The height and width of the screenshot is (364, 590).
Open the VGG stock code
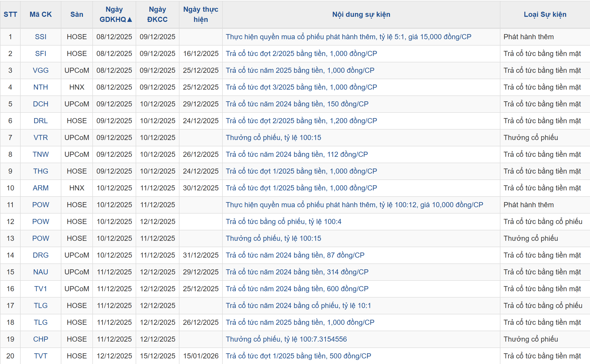[x=41, y=71]
